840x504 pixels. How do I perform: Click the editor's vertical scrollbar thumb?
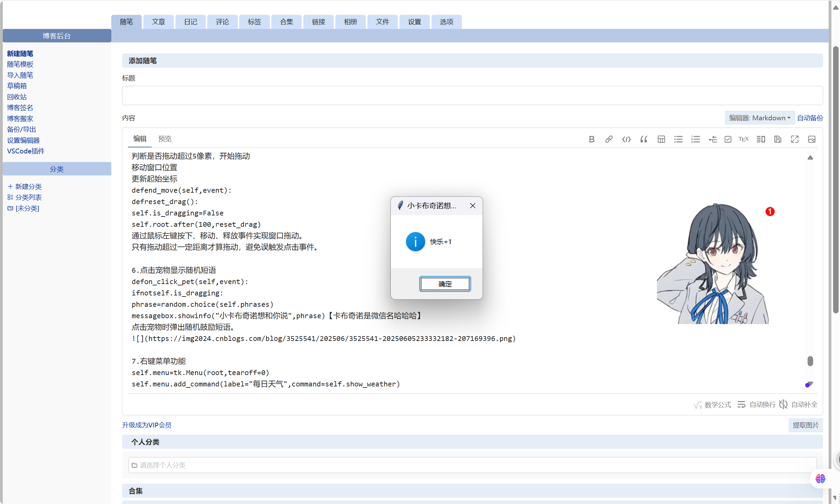point(810,361)
